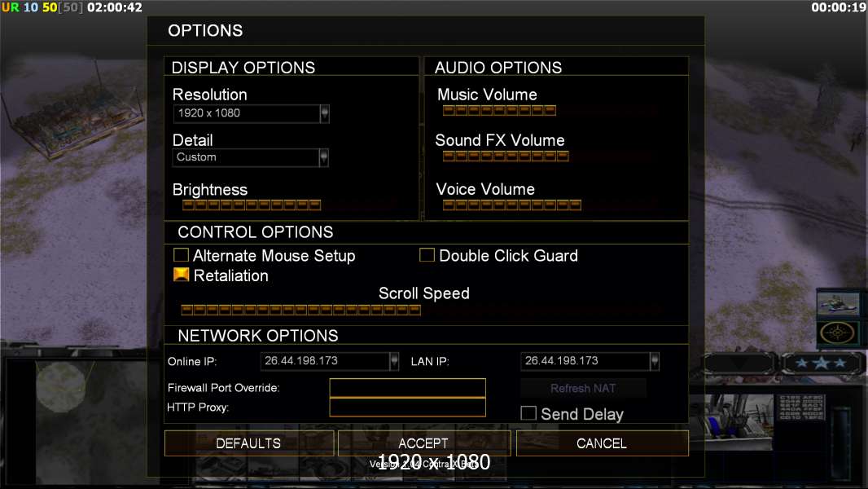Focus the HTTP Proxy input field
The height and width of the screenshot is (489, 868).
pyautogui.click(x=407, y=407)
